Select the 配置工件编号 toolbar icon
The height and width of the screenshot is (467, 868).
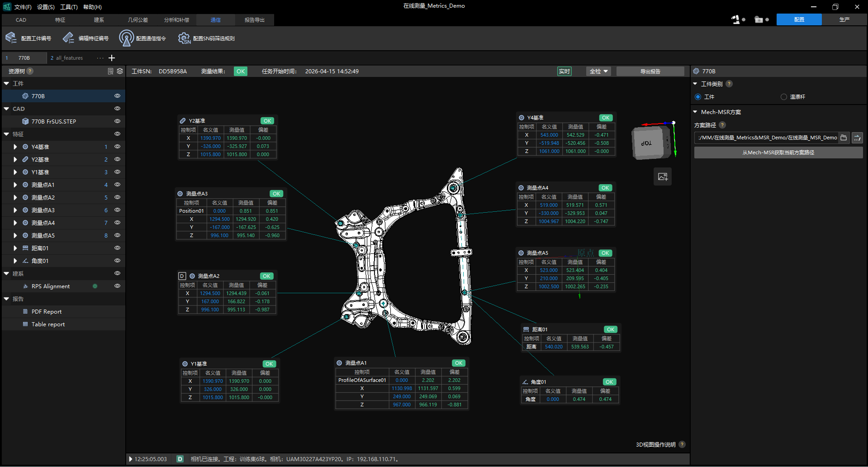click(11, 38)
